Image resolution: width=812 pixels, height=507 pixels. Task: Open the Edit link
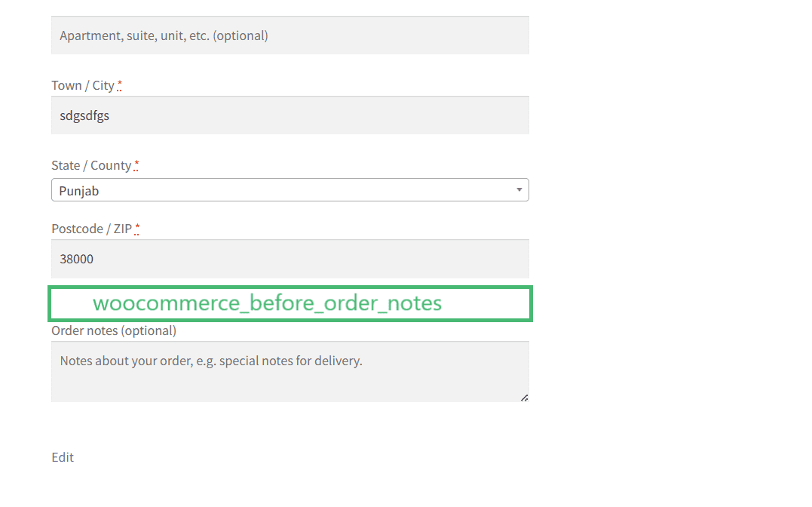click(x=63, y=457)
